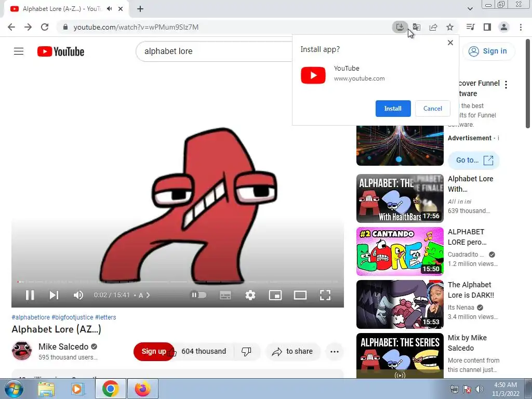Viewport: 532px width, 399px height.
Task: Click the 'Go to...' ad button
Action: [474, 160]
